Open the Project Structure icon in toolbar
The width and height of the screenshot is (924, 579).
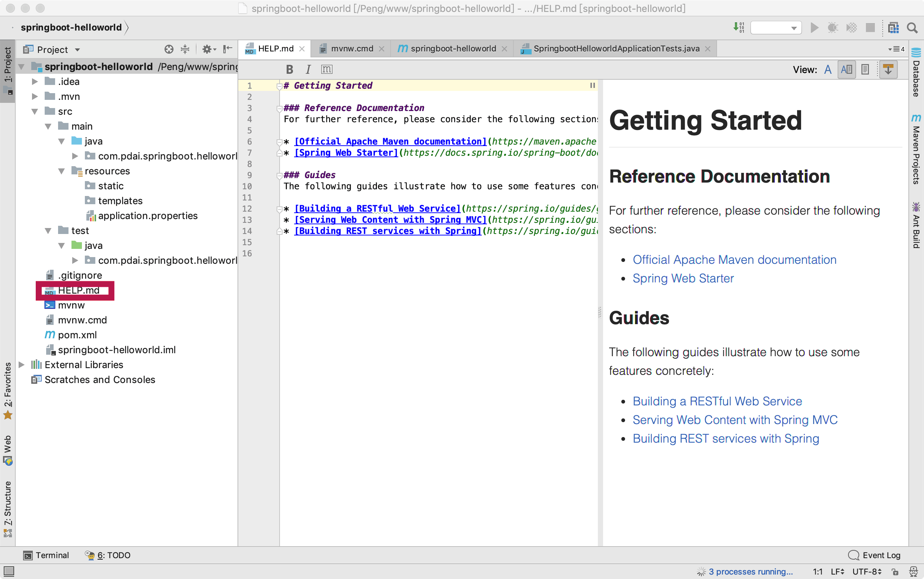point(893,28)
